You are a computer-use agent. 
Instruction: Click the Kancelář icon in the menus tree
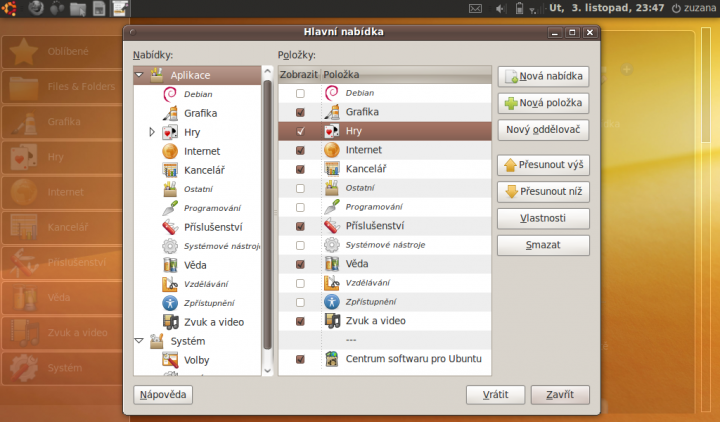170,170
